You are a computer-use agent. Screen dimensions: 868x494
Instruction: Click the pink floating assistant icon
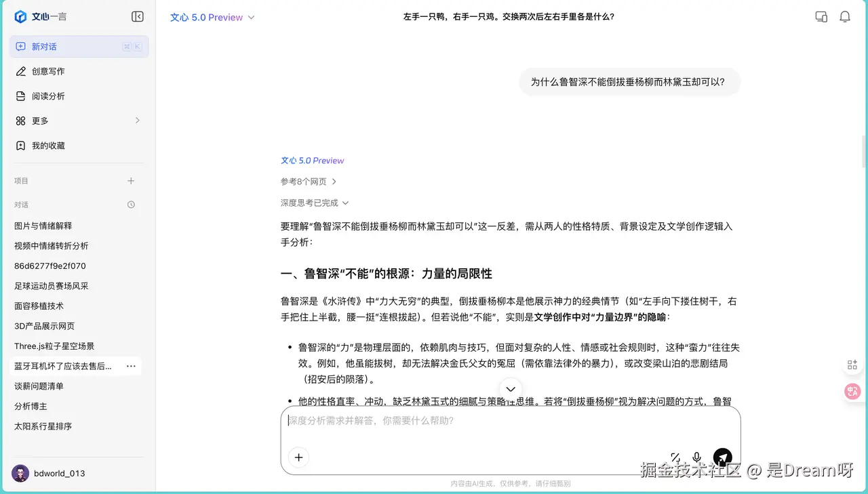coord(852,391)
